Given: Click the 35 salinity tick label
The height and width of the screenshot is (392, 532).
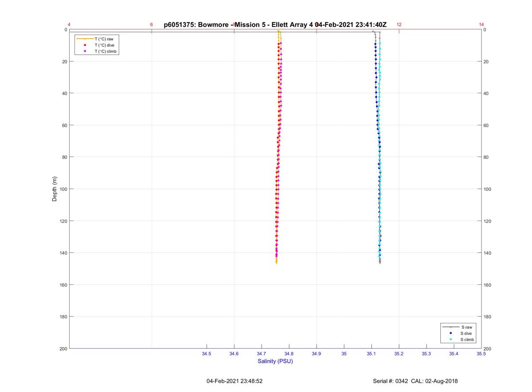Looking at the screenshot, I should [x=344, y=354].
